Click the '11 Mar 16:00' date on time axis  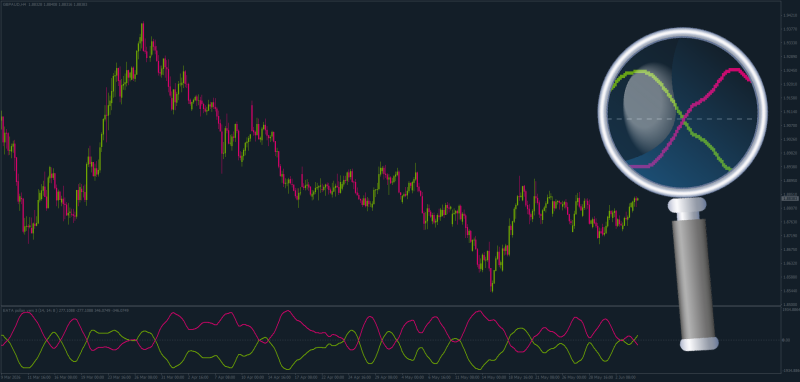[40, 377]
